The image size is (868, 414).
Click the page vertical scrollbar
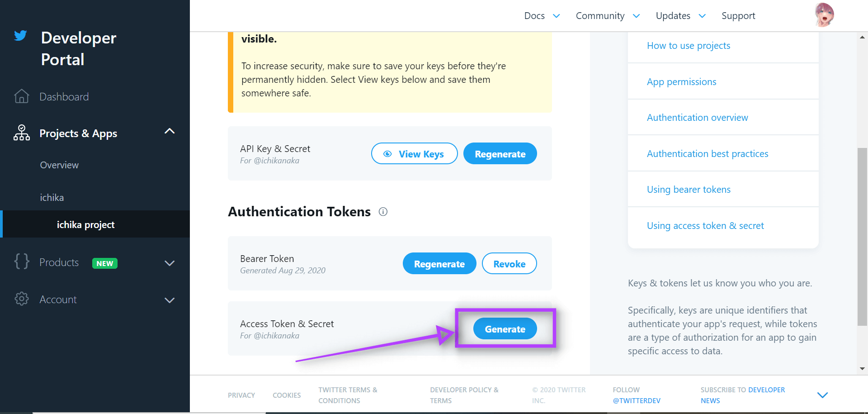[862, 236]
